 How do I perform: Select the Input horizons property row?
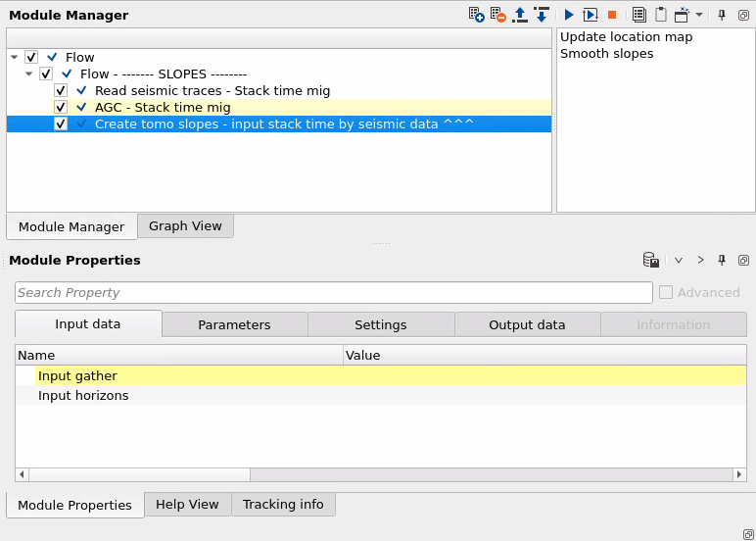pos(83,396)
